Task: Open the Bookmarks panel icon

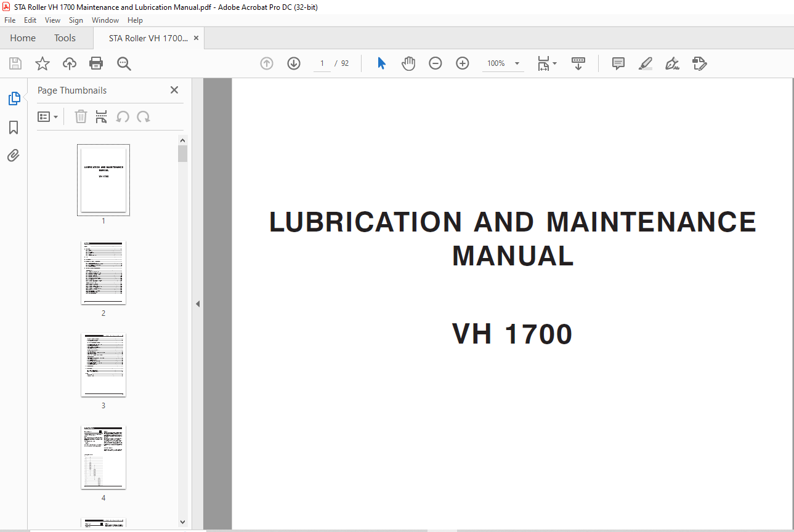Action: click(x=14, y=127)
